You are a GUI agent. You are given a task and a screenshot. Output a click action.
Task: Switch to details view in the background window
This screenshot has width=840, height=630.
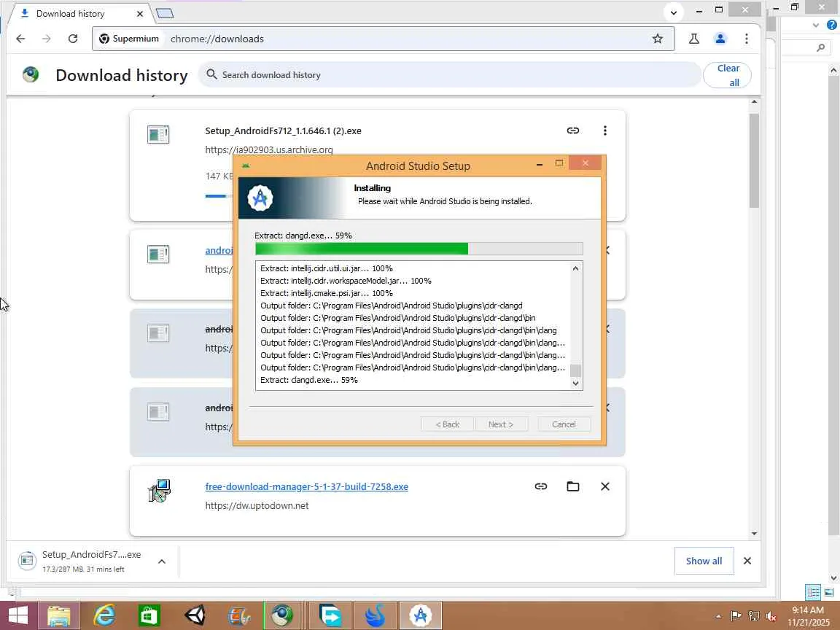pos(813,592)
